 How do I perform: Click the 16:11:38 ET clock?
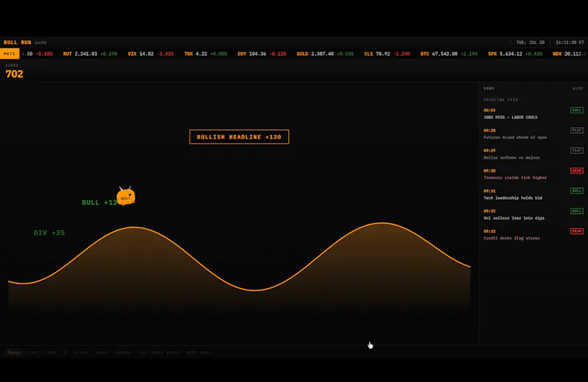570,43
